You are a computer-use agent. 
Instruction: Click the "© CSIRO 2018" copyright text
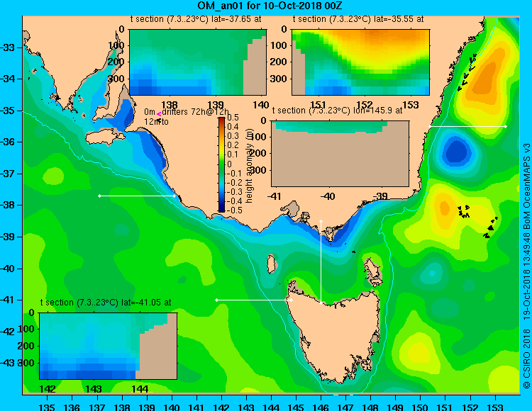click(x=526, y=358)
